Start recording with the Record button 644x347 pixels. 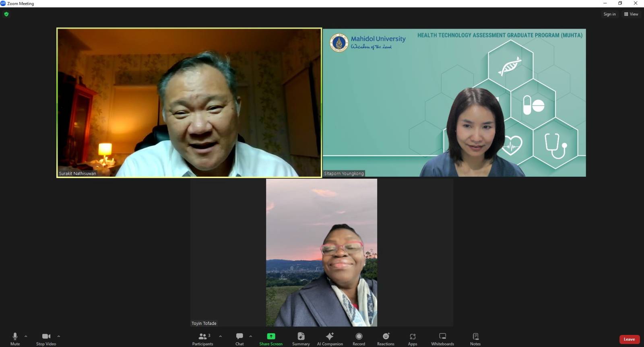click(359, 339)
